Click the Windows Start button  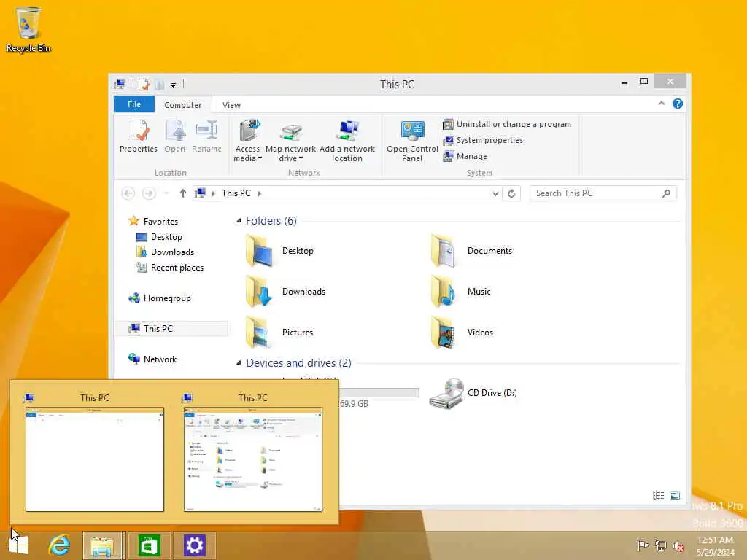click(18, 545)
